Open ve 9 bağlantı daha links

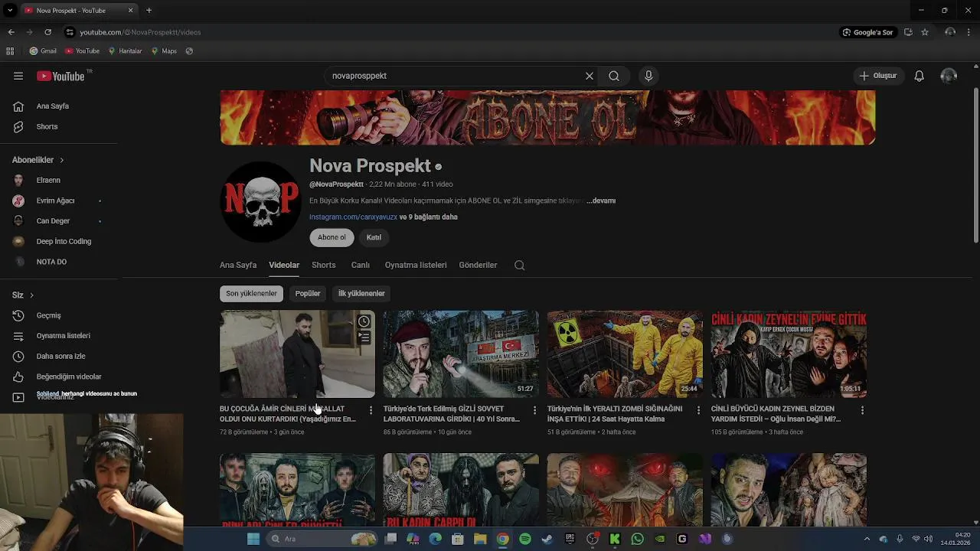coord(429,217)
